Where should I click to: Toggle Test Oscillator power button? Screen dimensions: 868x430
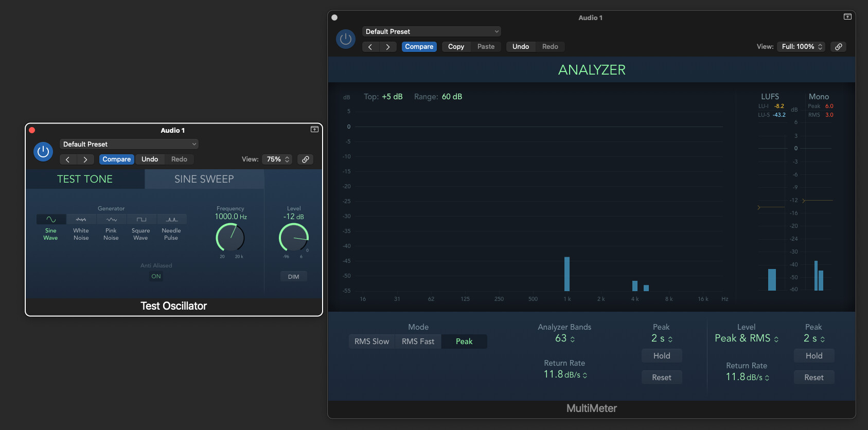[43, 152]
